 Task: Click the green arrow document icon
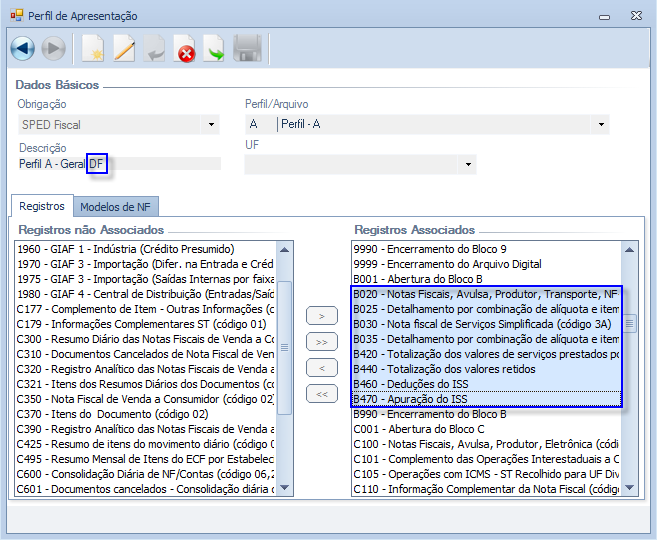pyautogui.click(x=214, y=48)
